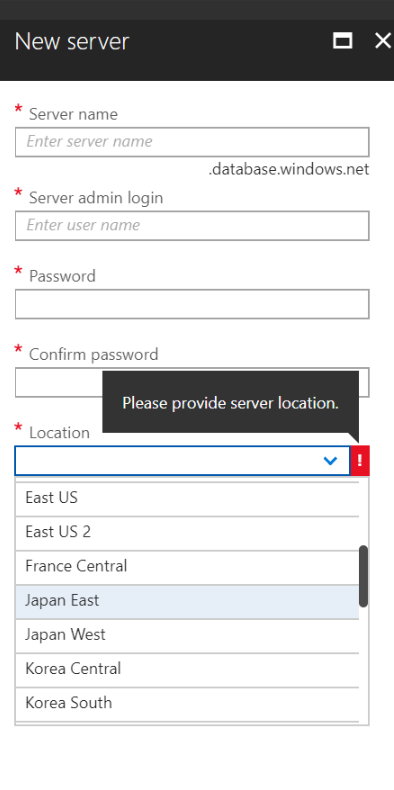Click into the Password field
Viewport: 394px width, 790px height.
coord(192,304)
